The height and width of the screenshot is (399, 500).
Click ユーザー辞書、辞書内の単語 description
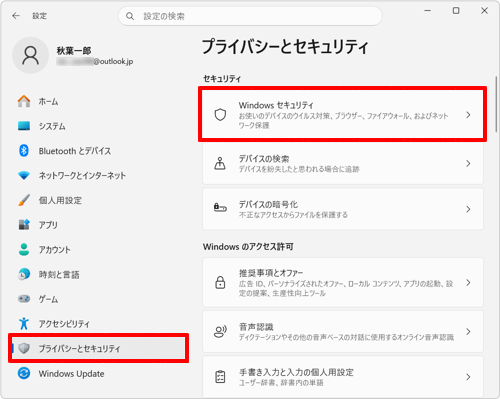coord(281,383)
